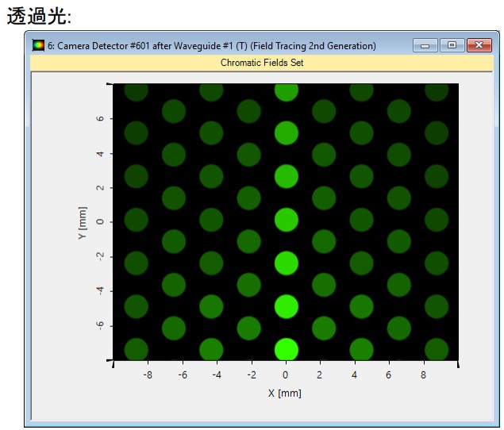Click the Chromatic Fields Set header bar
This screenshot has height=430, width=504.
[262, 63]
